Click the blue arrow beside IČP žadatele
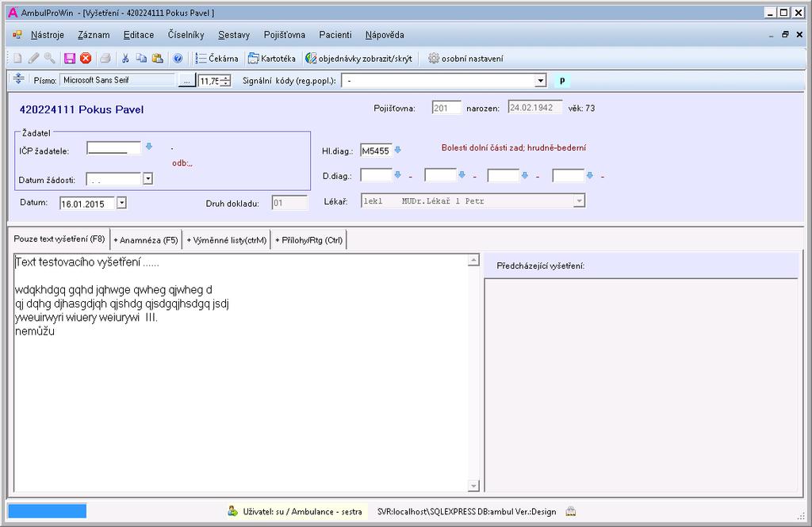 click(149, 147)
